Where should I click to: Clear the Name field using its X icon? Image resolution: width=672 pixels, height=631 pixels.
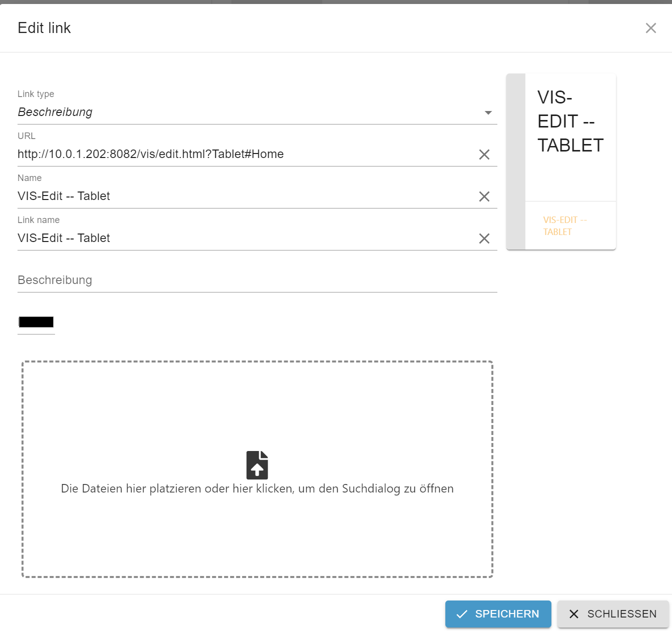[x=484, y=196]
